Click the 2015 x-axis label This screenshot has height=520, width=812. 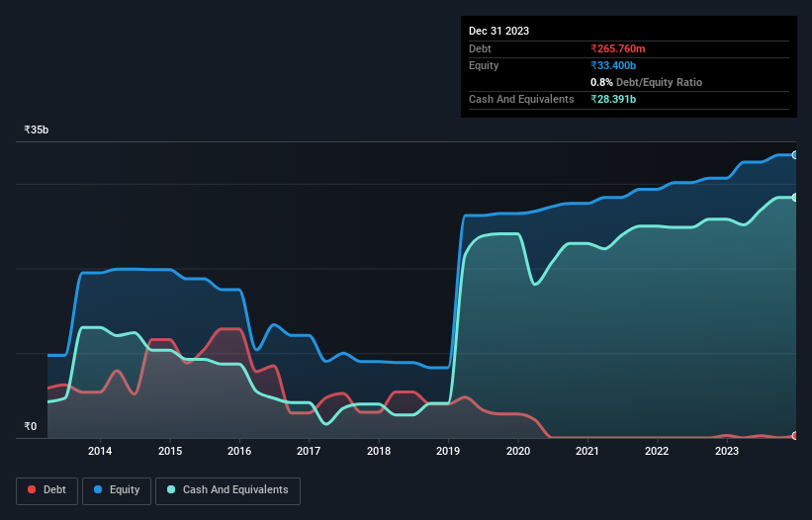tap(170, 451)
